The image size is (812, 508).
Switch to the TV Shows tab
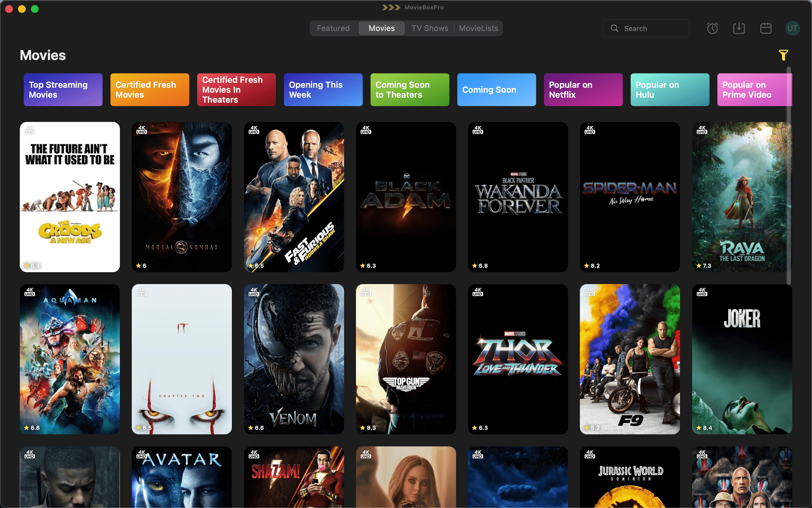[430, 28]
